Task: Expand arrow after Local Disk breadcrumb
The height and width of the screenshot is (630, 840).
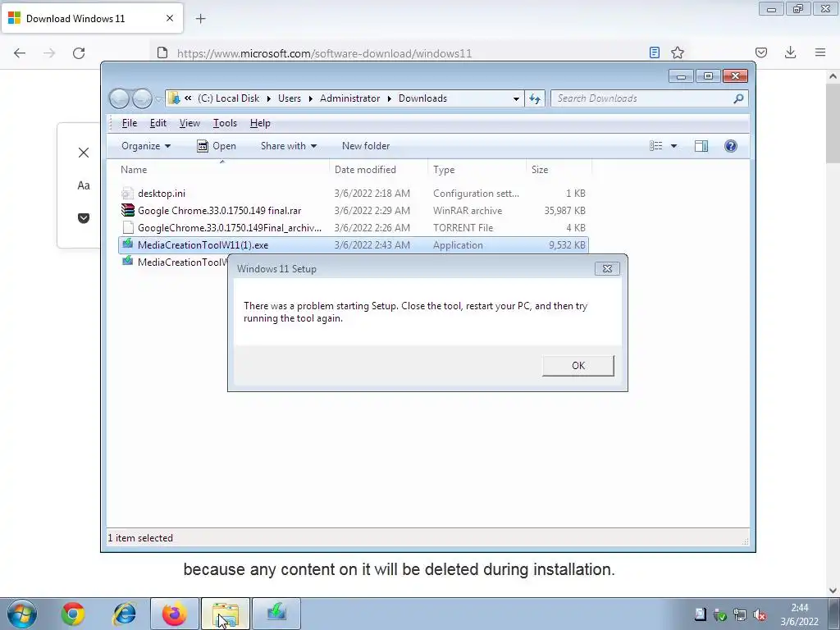Action: coord(268,99)
